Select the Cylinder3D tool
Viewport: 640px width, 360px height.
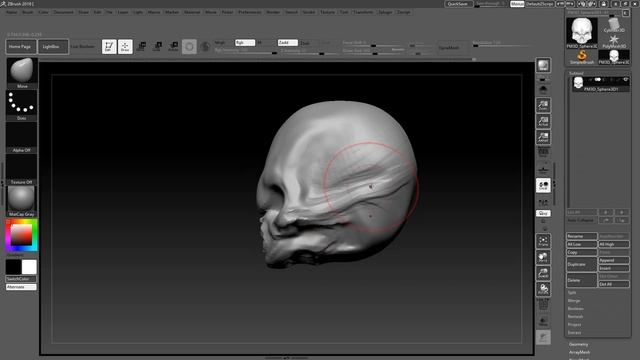click(x=613, y=25)
